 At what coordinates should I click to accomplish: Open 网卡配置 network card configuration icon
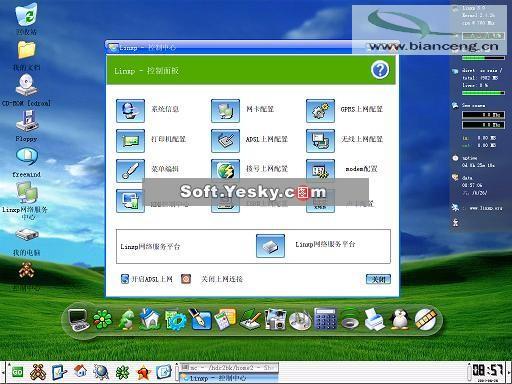pos(225,111)
